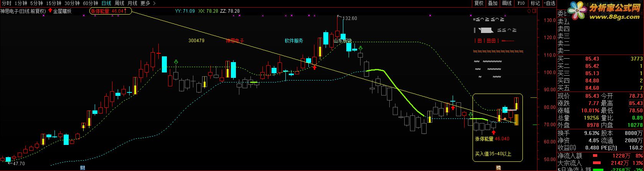Click the 涨幅 10.01% value

pyautogui.click(x=591, y=110)
